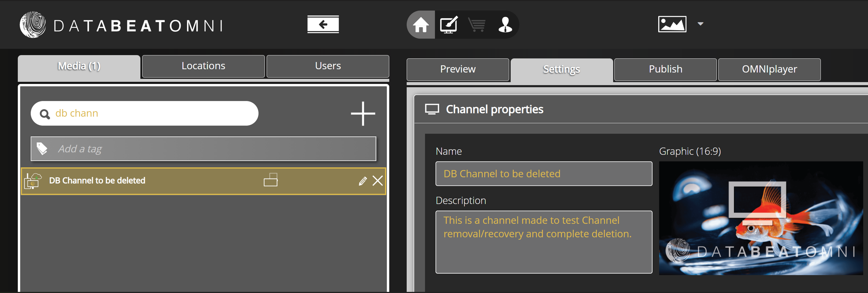Screen dimensions: 868x293
Task: Click the goldfish Graphic (16:9) thumbnail
Action: [x=761, y=218]
